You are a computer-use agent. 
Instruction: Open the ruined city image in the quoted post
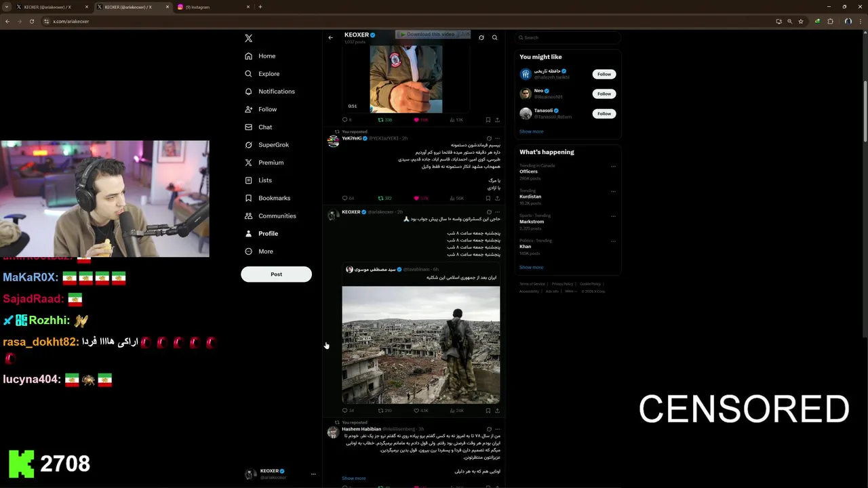[x=421, y=345]
